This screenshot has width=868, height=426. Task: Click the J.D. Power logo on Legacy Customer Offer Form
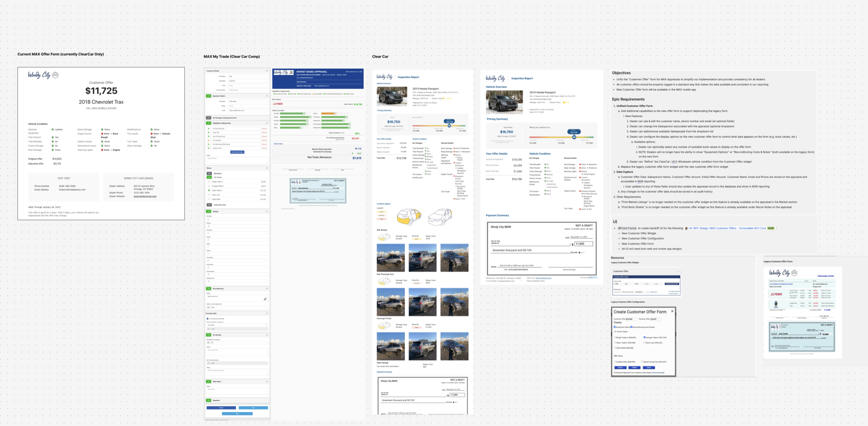point(776,294)
